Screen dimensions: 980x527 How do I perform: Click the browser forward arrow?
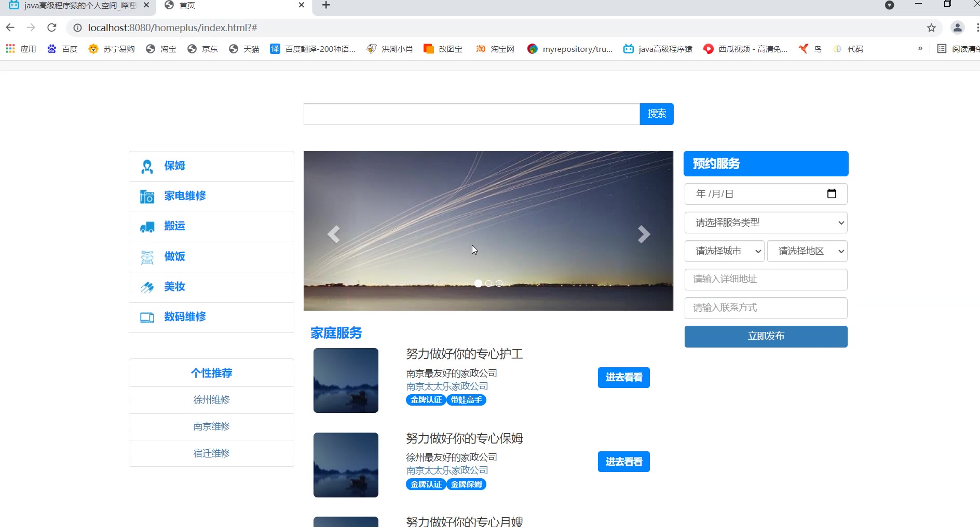click(31, 27)
